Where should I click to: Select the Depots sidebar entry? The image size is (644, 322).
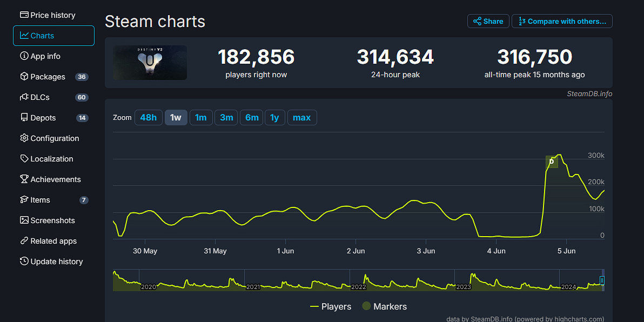click(43, 117)
